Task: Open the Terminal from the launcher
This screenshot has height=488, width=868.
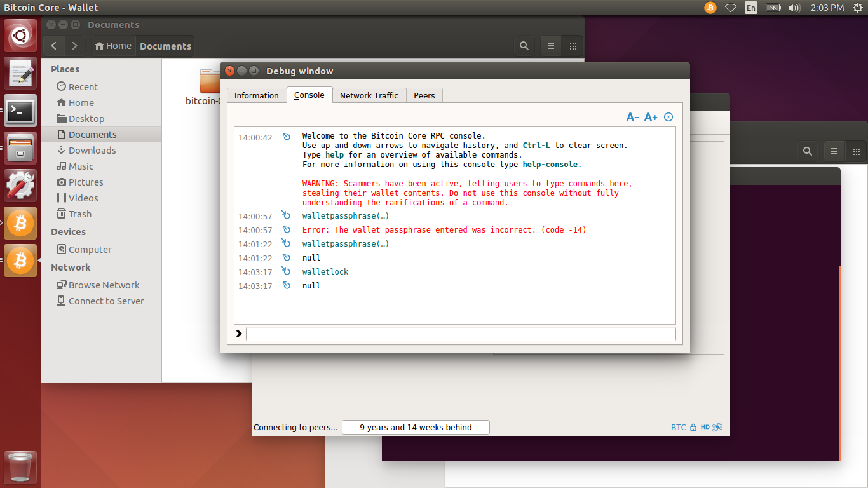Action: (x=20, y=111)
